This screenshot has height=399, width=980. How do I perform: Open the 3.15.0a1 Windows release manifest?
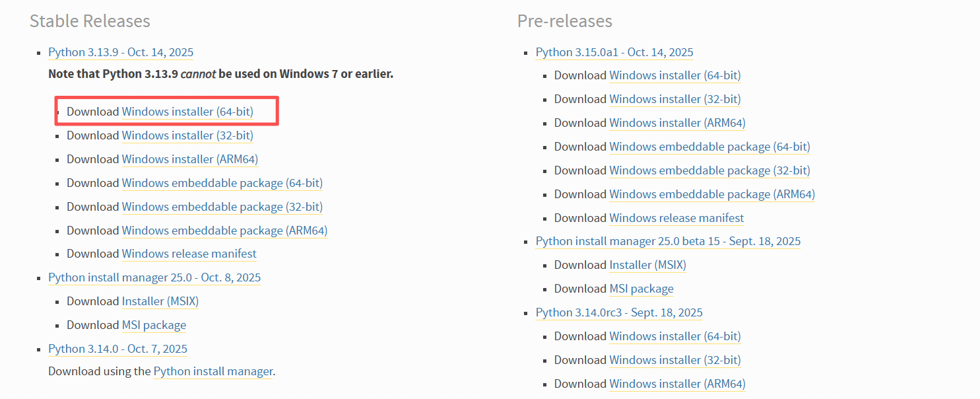pyautogui.click(x=676, y=218)
